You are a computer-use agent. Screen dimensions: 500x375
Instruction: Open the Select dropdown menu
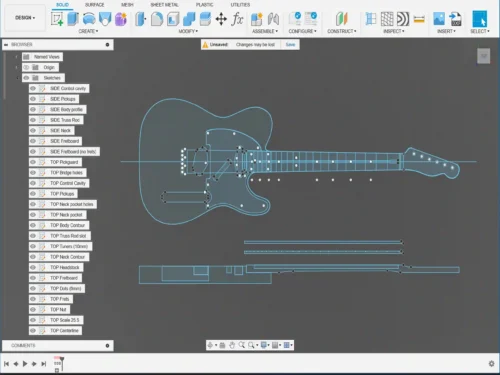(480, 31)
